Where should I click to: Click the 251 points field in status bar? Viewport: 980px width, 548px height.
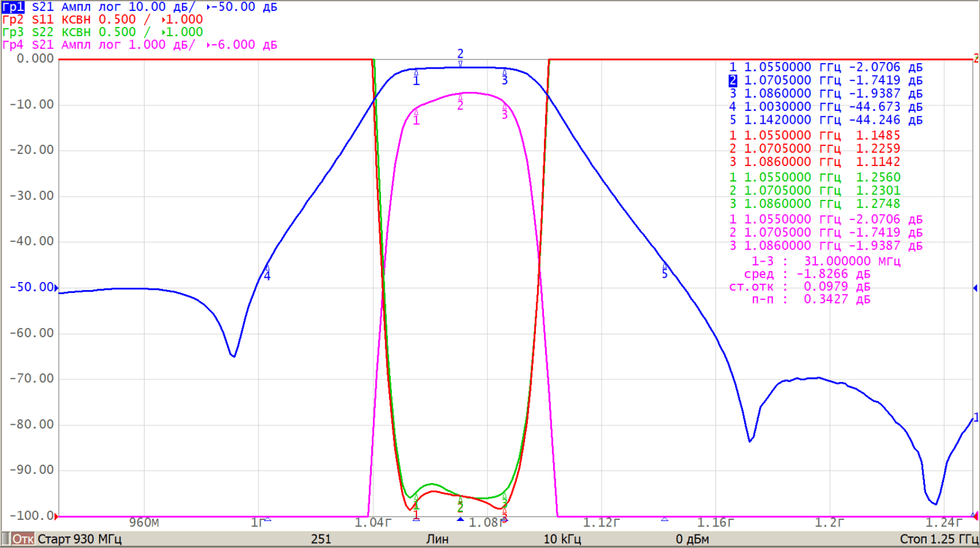[x=321, y=539]
